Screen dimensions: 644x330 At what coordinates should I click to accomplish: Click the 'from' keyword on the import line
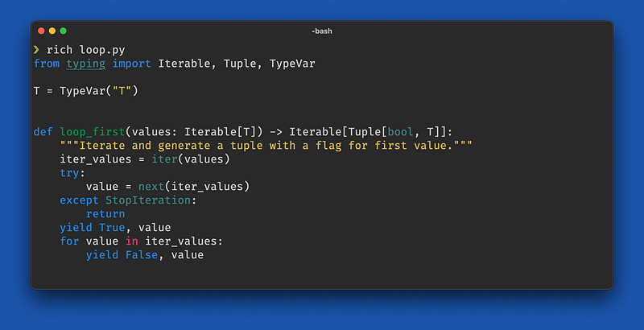tap(47, 64)
